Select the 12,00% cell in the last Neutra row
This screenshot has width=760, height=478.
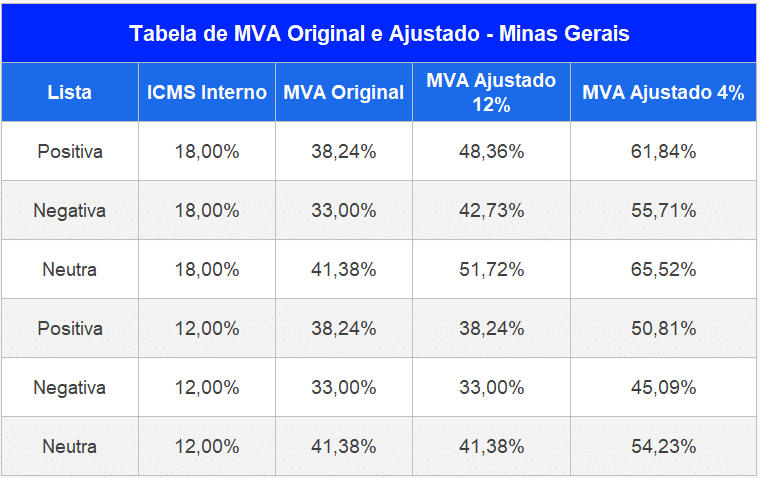207,446
